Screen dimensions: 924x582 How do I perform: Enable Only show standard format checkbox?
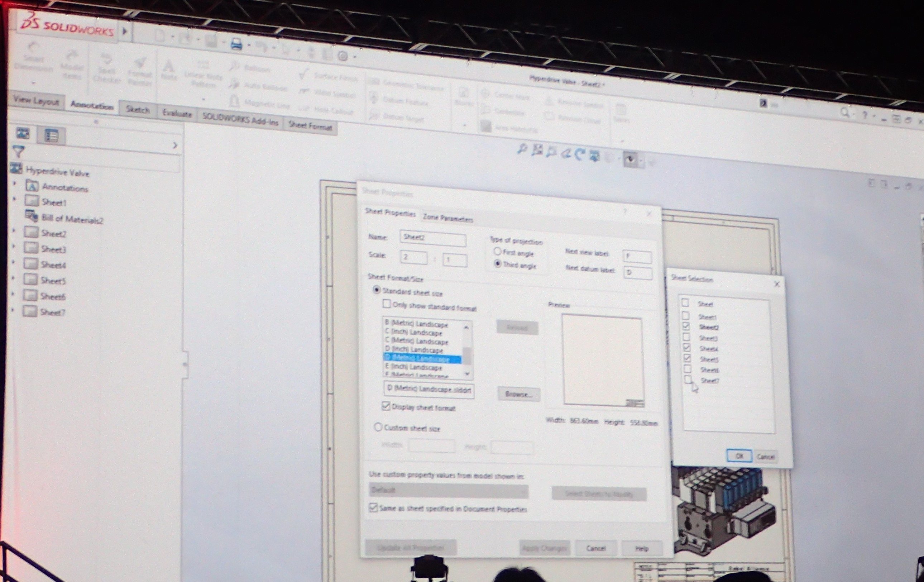tap(387, 304)
